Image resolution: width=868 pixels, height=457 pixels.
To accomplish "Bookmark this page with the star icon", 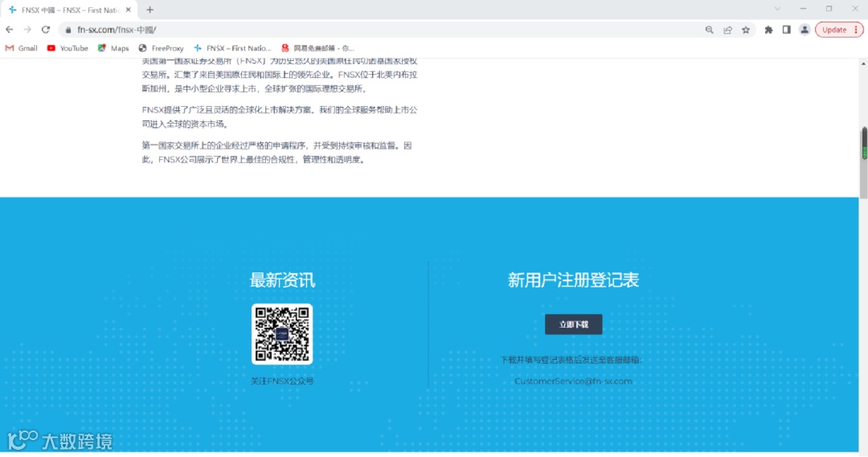I will point(746,30).
